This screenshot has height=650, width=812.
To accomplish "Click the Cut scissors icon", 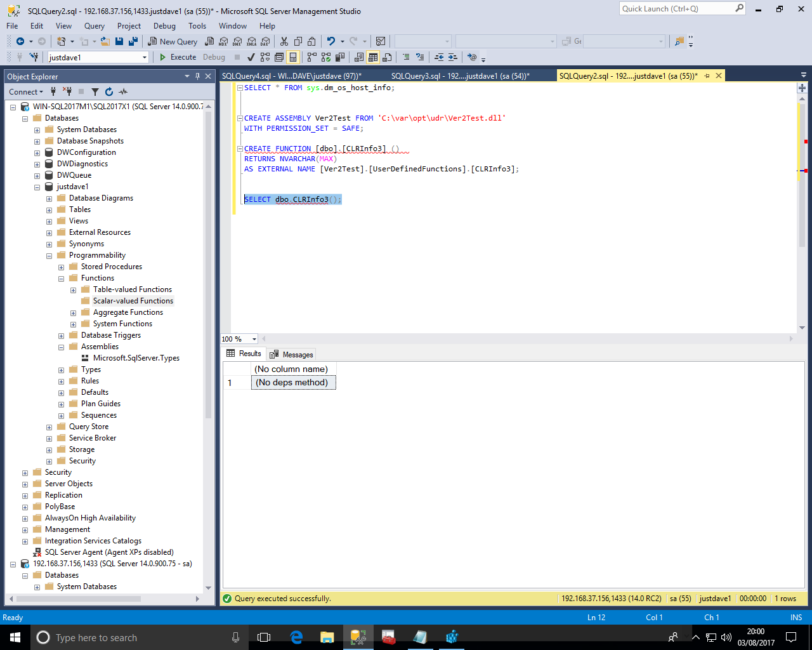I will 284,42.
